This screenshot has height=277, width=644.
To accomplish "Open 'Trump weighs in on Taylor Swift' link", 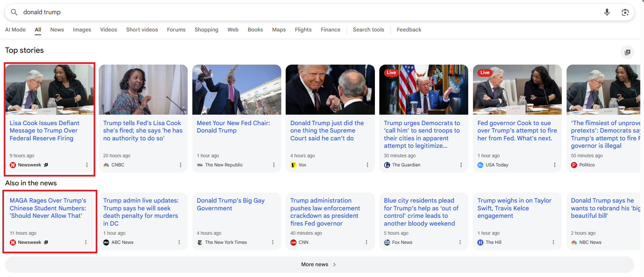I will [x=514, y=208].
